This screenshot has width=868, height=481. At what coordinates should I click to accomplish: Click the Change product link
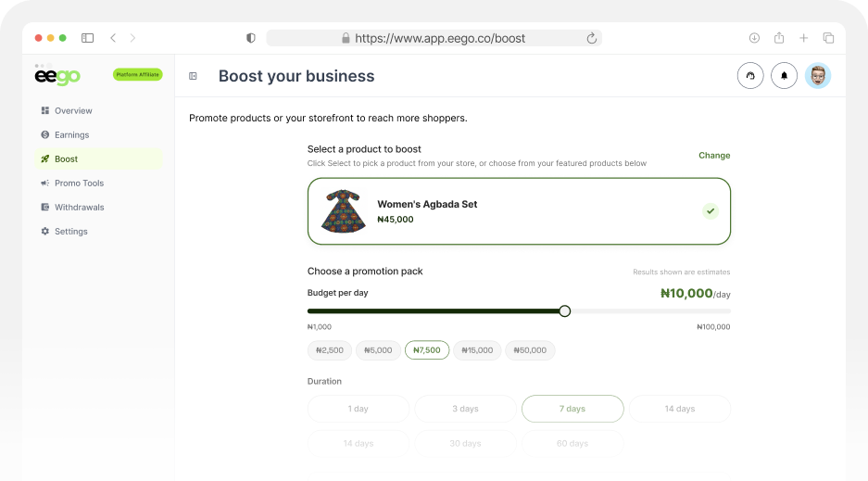click(714, 156)
